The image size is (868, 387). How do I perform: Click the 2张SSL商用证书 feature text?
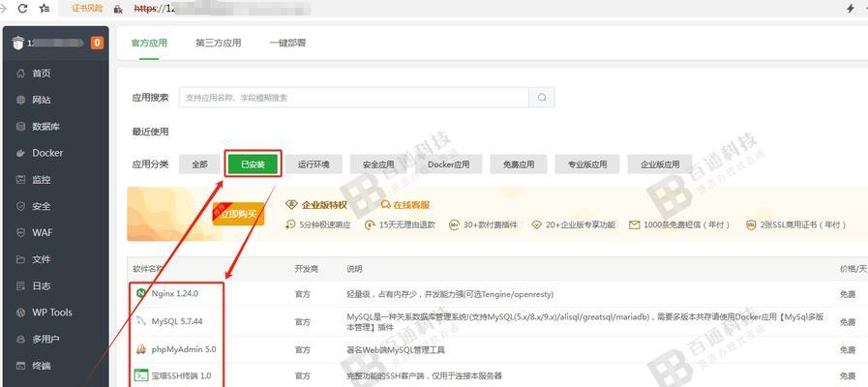(x=803, y=224)
